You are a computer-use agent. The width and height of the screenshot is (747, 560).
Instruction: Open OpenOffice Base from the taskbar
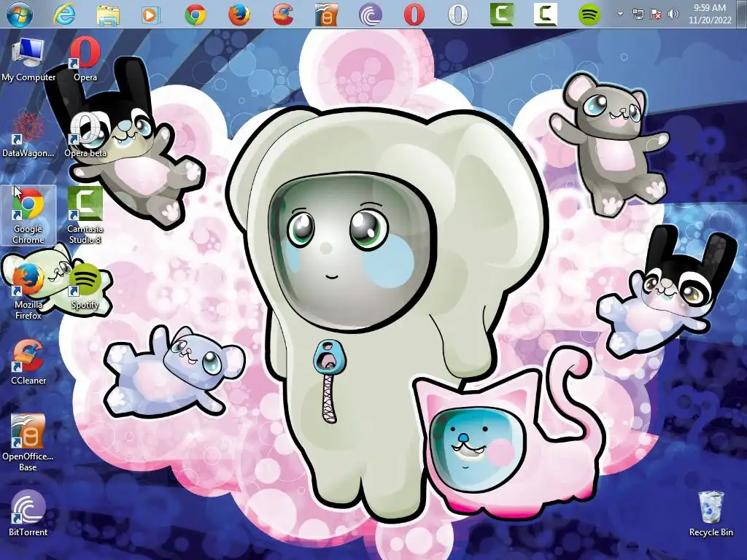coord(327,15)
